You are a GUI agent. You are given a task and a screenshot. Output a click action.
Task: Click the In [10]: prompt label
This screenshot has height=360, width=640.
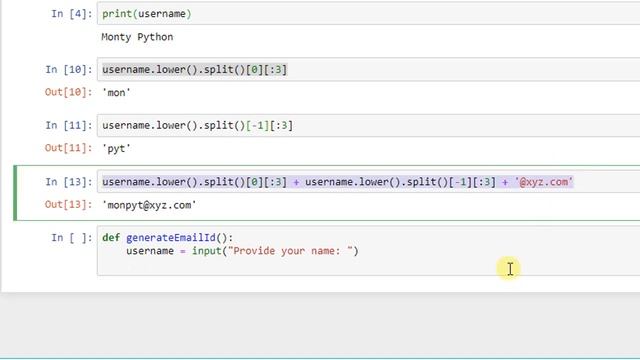tap(69, 70)
